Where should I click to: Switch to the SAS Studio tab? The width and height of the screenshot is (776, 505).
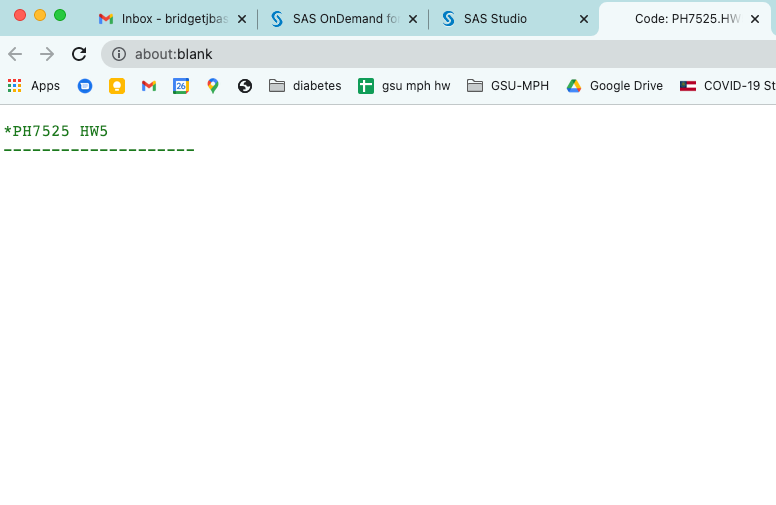[x=515, y=19]
